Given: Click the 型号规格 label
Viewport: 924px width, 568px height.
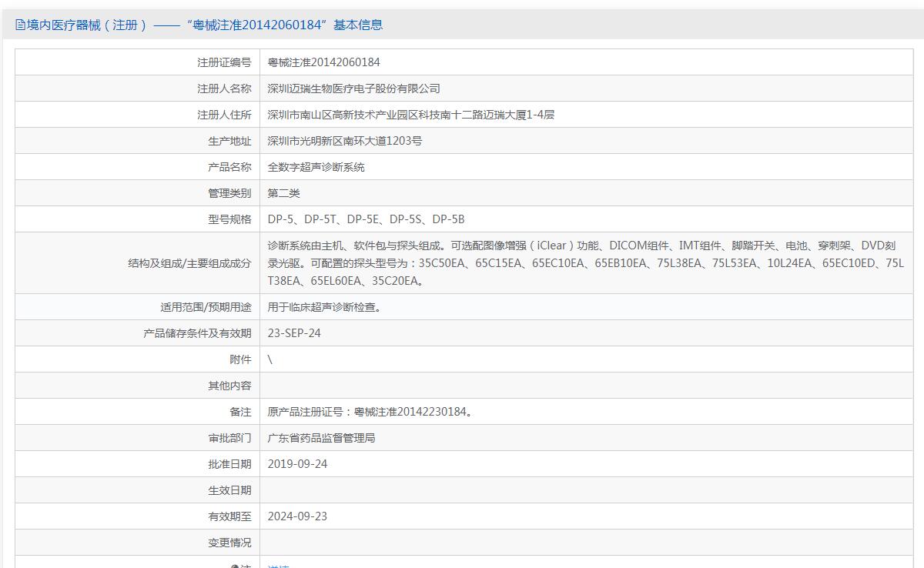Looking at the screenshot, I should point(229,219).
